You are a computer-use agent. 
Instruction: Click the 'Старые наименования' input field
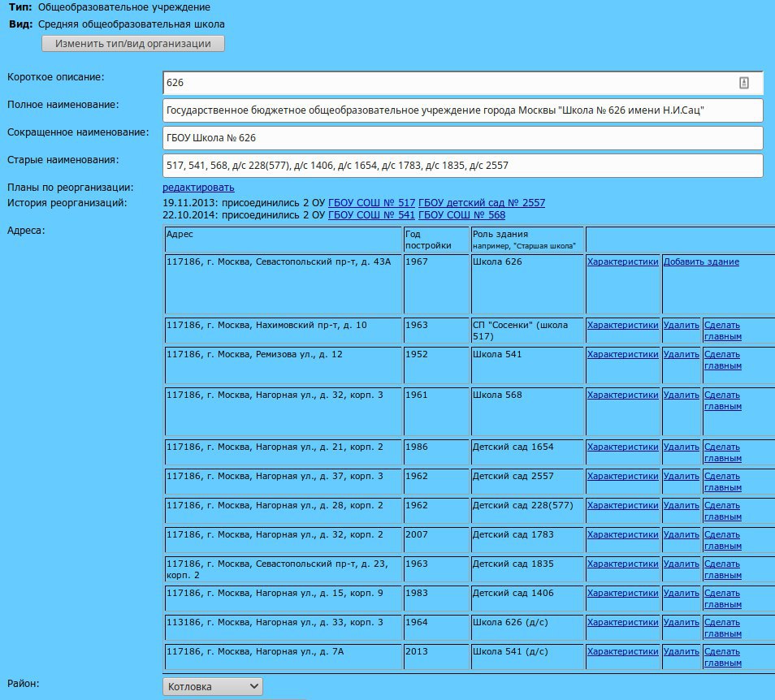click(x=462, y=166)
